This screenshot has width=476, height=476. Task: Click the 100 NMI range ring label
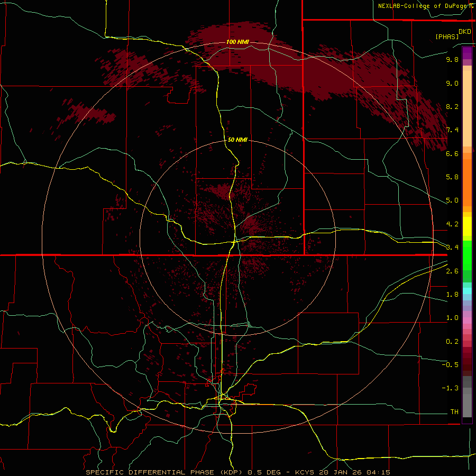tap(237, 42)
